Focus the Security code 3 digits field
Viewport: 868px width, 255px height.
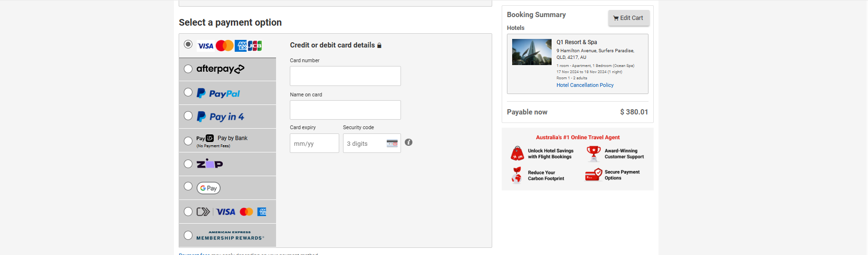[372, 143]
